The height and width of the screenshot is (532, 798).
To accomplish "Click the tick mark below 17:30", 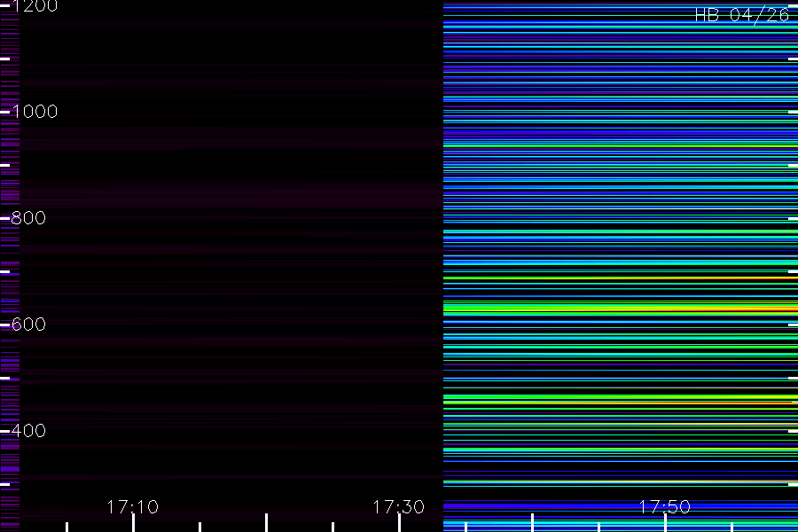I will point(400,523).
